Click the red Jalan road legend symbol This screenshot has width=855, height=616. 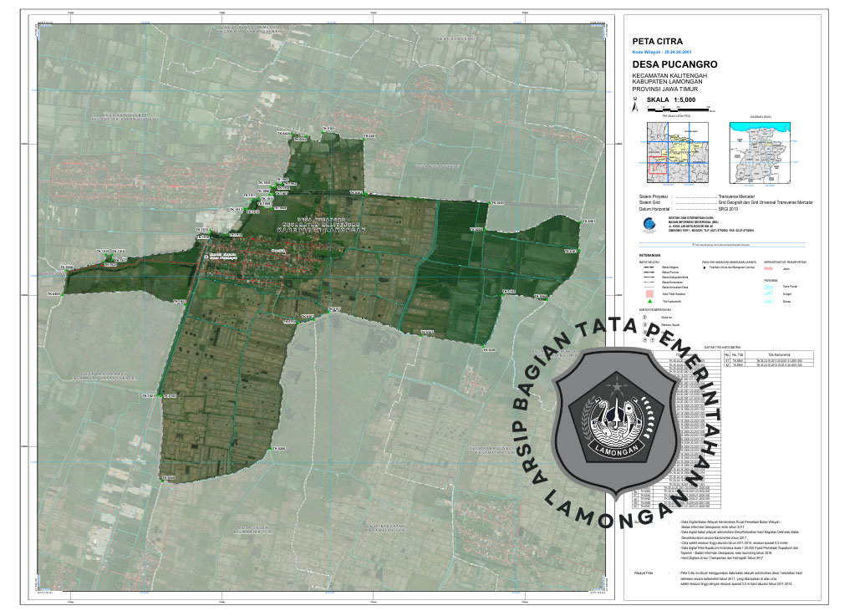point(770,270)
